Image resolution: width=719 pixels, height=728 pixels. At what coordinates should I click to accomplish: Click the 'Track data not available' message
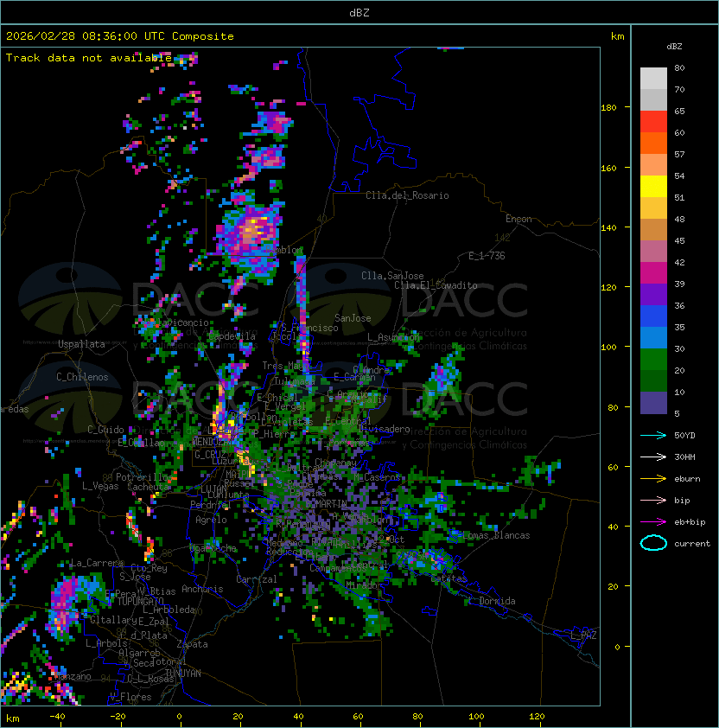[x=88, y=58]
